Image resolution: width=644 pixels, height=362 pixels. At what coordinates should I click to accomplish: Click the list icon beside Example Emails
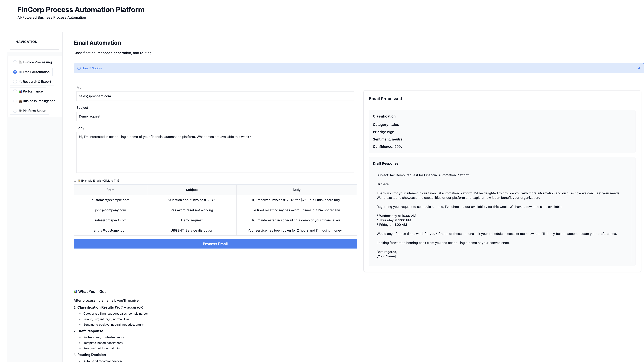click(x=75, y=181)
